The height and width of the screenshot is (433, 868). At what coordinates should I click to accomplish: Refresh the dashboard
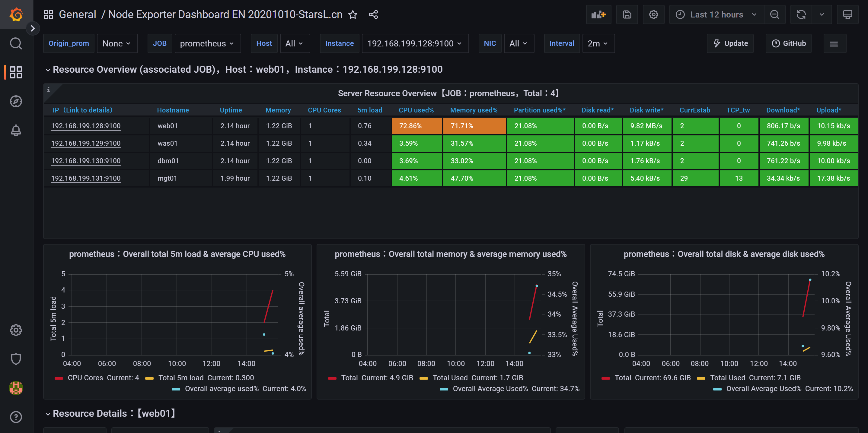coord(801,14)
